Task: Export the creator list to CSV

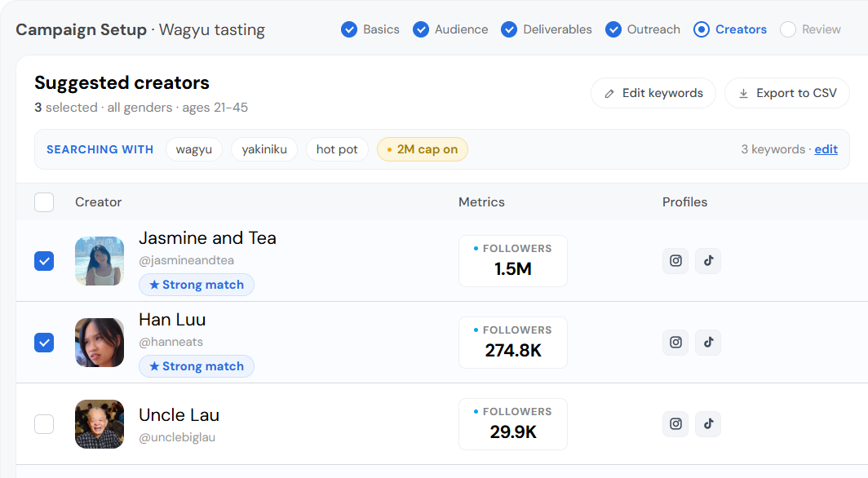Action: tap(787, 93)
